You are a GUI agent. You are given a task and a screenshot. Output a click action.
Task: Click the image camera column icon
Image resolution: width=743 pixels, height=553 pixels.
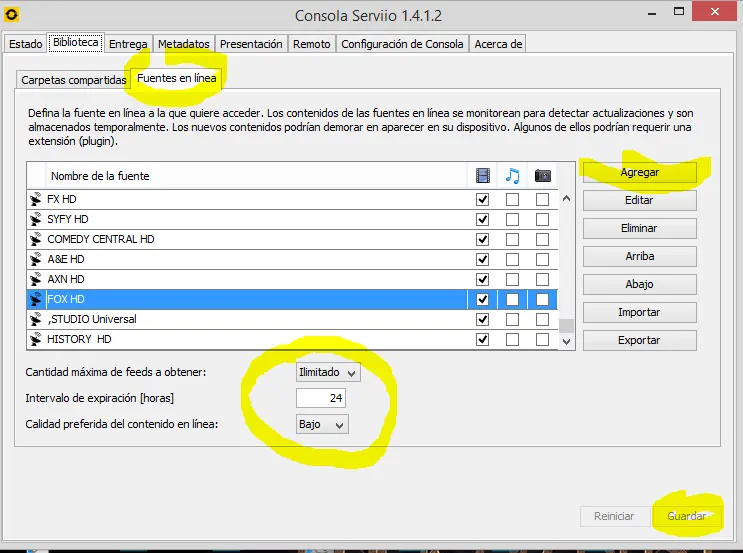(x=543, y=176)
